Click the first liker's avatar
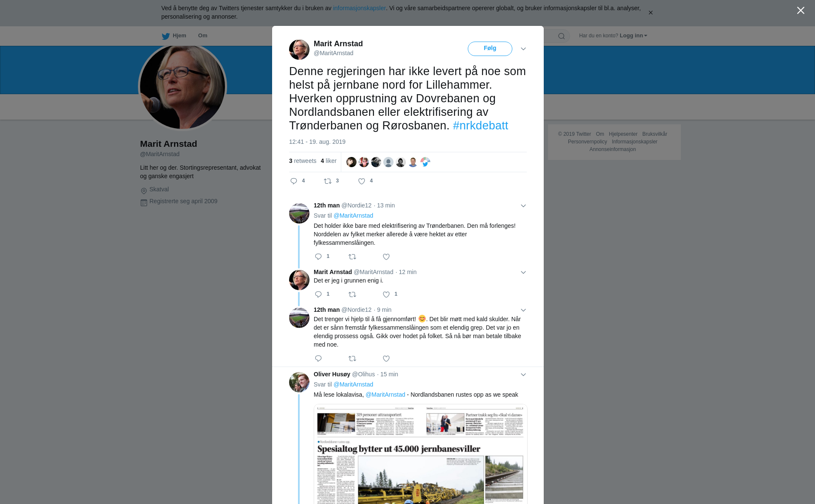The width and height of the screenshot is (815, 504). pos(351,162)
